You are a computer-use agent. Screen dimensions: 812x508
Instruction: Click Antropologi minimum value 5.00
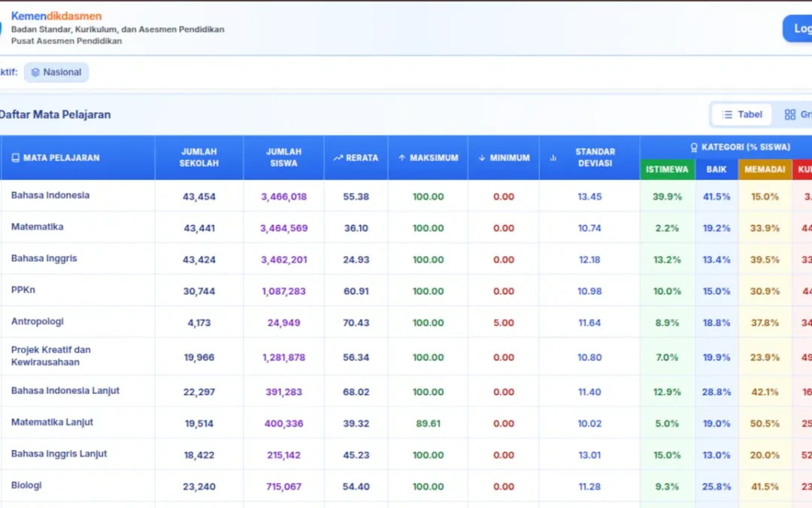point(503,322)
